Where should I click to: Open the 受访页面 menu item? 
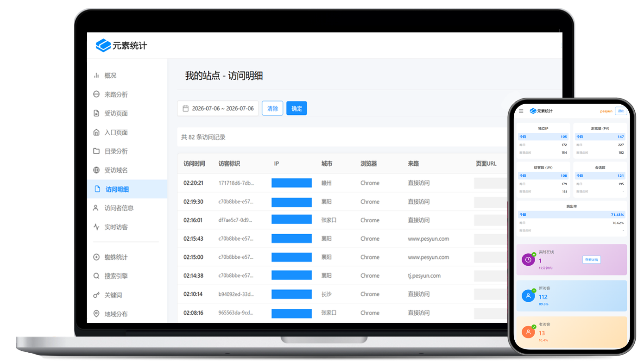(116, 113)
